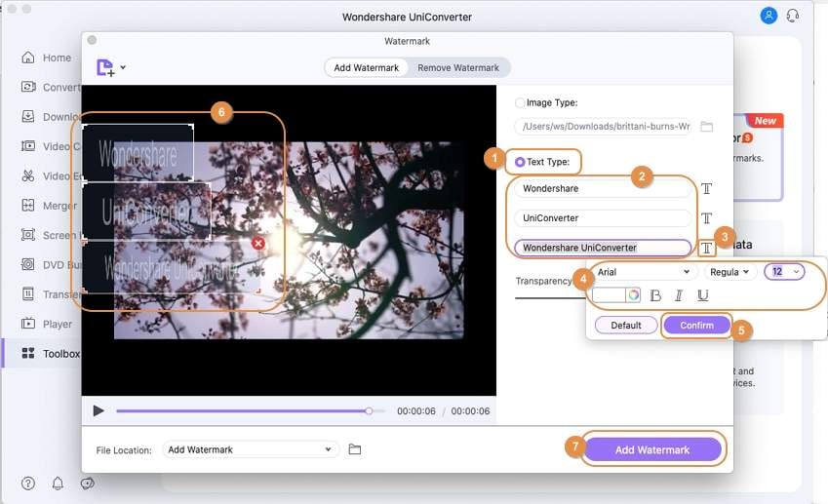This screenshot has height=504, width=828.
Task: Apply bold text formatting
Action: click(655, 295)
